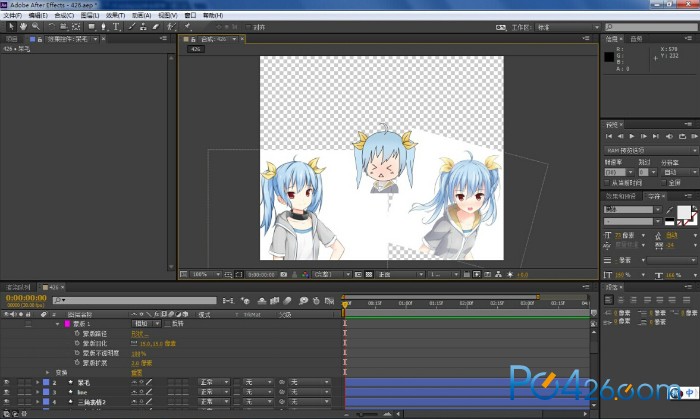Select the Pen tool
The width and height of the screenshot is (700, 419).
click(104, 27)
